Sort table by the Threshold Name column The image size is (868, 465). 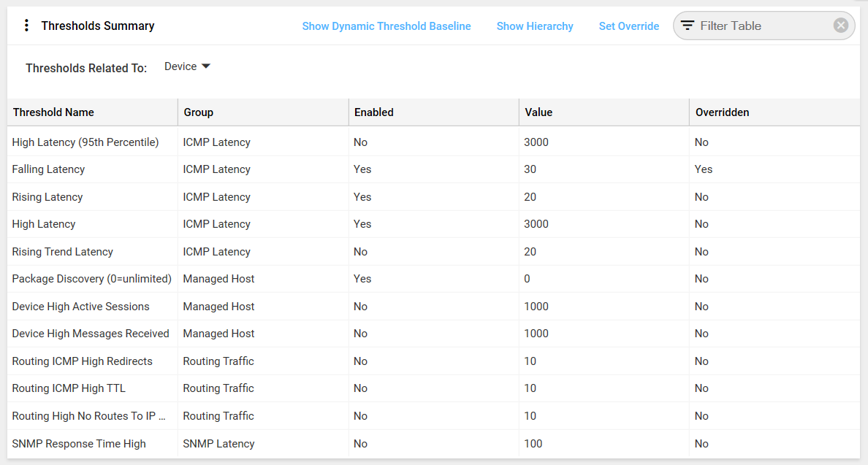point(52,112)
